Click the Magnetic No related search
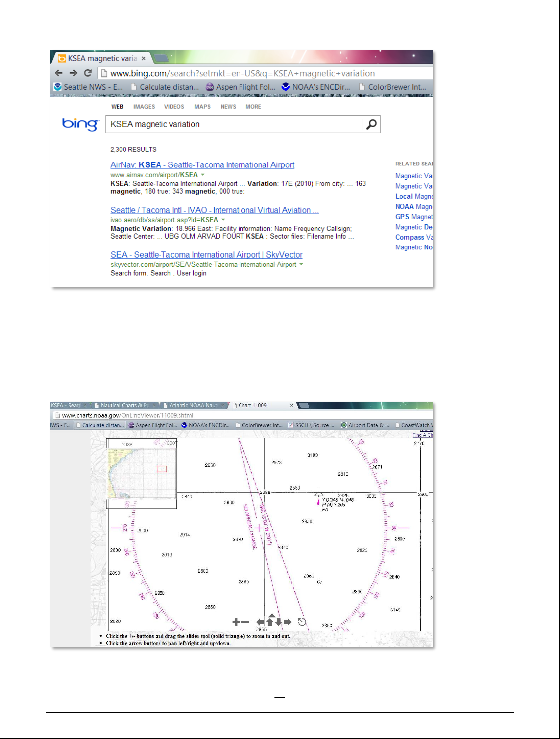560x739 pixels. pos(414,247)
